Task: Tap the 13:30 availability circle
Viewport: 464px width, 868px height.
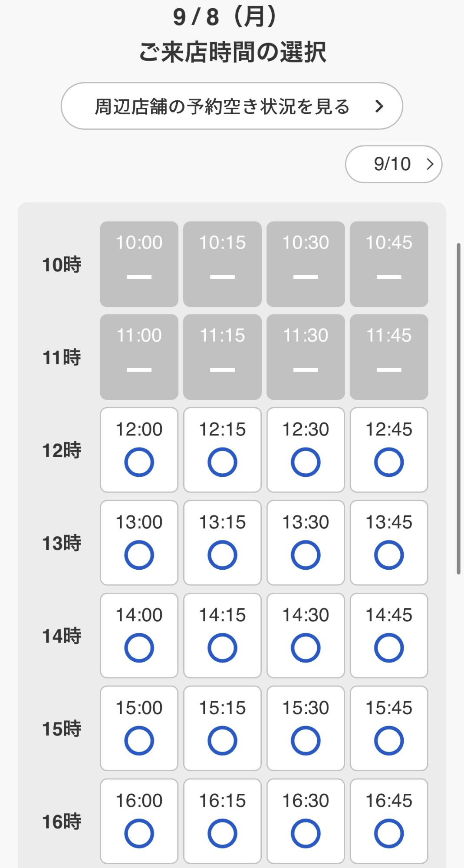Action: click(306, 554)
